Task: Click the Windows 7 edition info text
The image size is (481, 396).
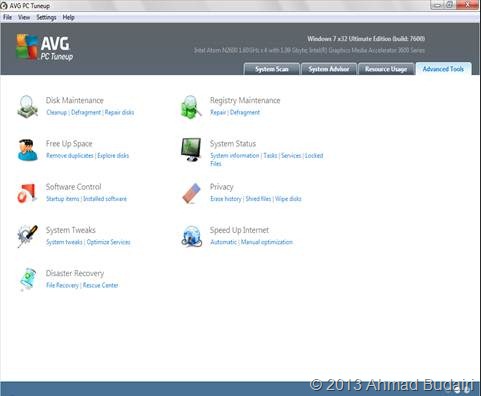Action: tap(366, 39)
